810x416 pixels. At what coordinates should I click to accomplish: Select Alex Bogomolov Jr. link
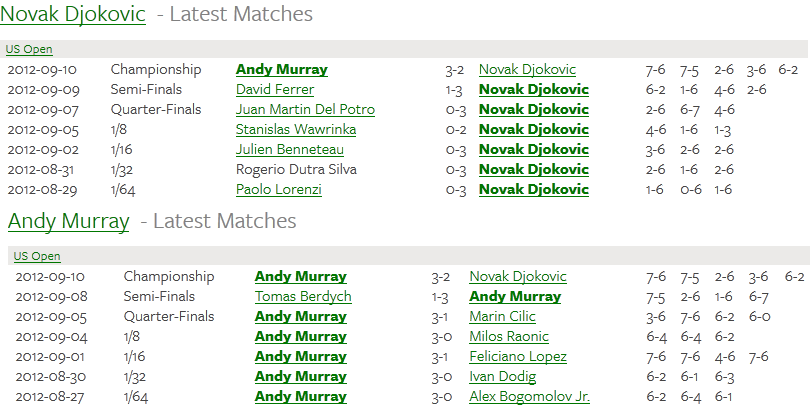(x=529, y=396)
